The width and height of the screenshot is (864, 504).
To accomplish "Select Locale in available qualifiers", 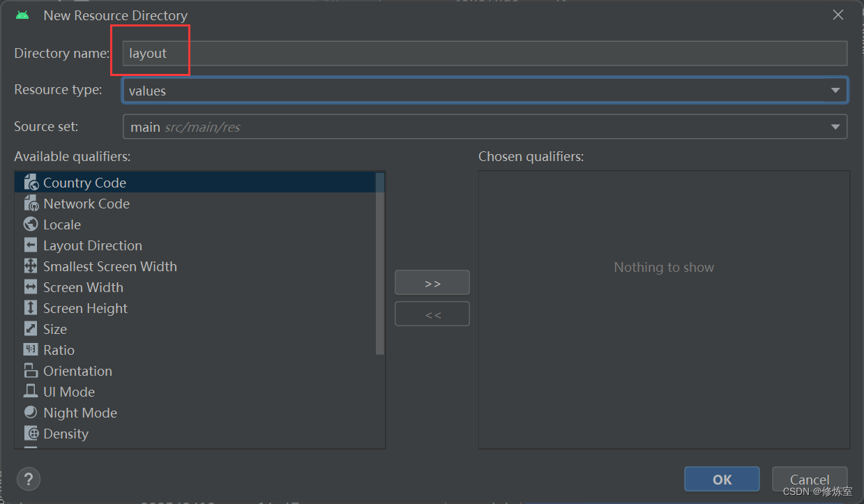I will (x=195, y=224).
